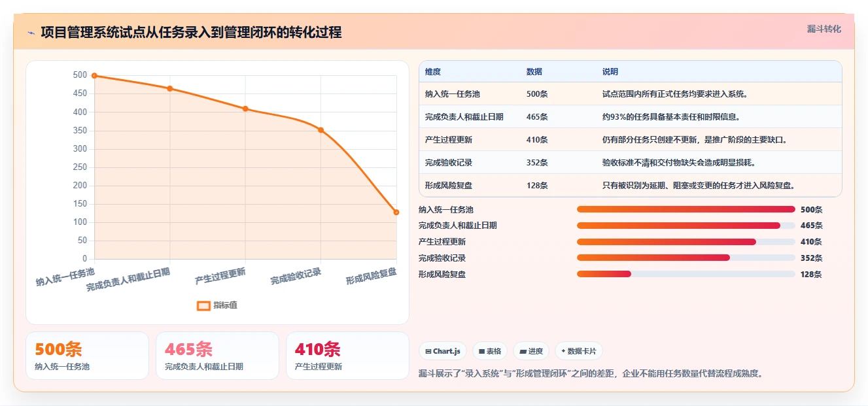868x406 pixels.
Task: Click the chart data point at 产生过程更新
Action: (245, 109)
